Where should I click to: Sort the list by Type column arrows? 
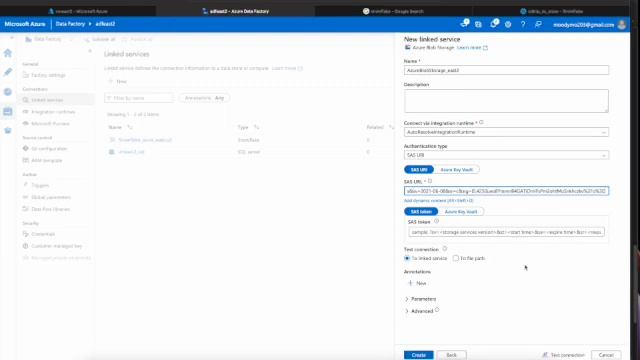coord(256,127)
